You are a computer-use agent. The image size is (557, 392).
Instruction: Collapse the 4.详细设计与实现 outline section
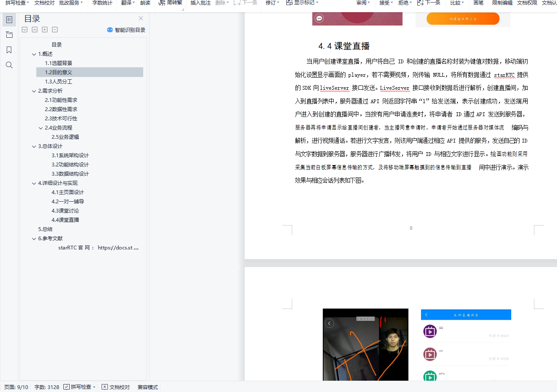pyautogui.click(x=34, y=183)
